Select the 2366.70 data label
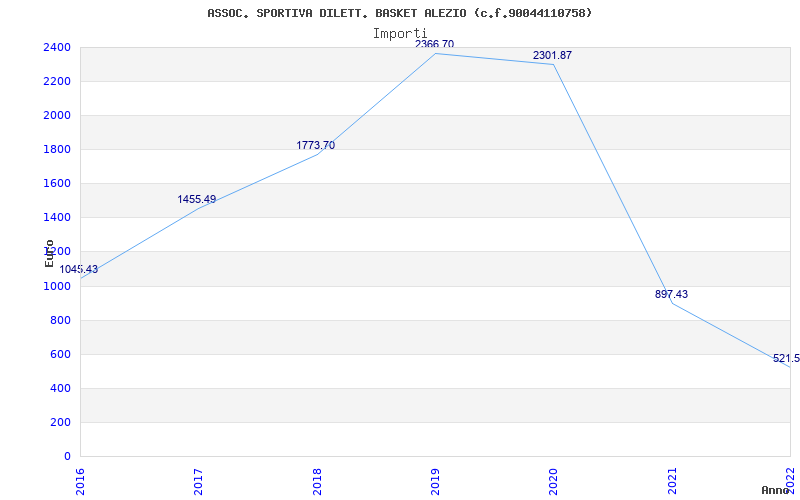The width and height of the screenshot is (800, 500). pos(434,44)
